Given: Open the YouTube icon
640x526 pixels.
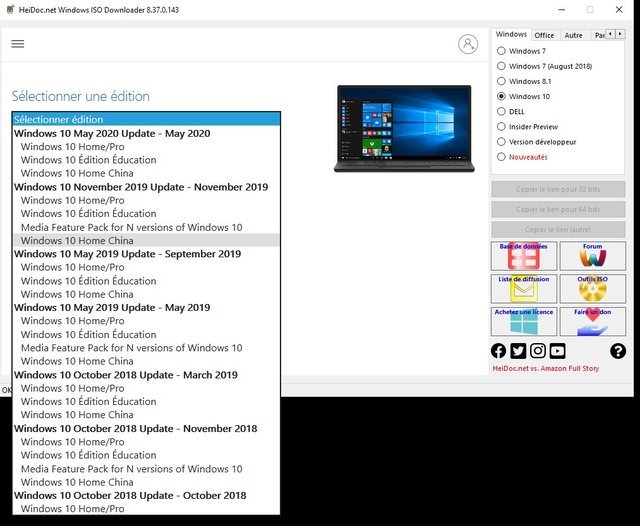Looking at the screenshot, I should point(557,351).
